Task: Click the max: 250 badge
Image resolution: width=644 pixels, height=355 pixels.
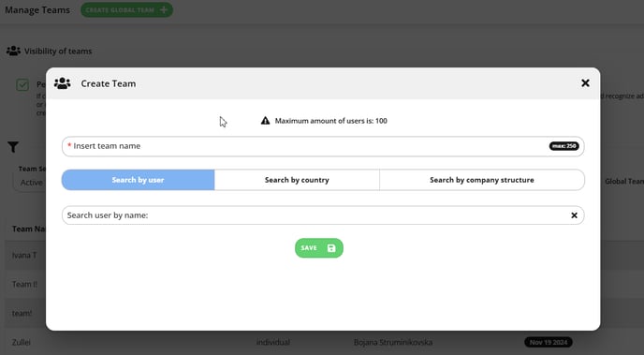Action: (x=563, y=146)
